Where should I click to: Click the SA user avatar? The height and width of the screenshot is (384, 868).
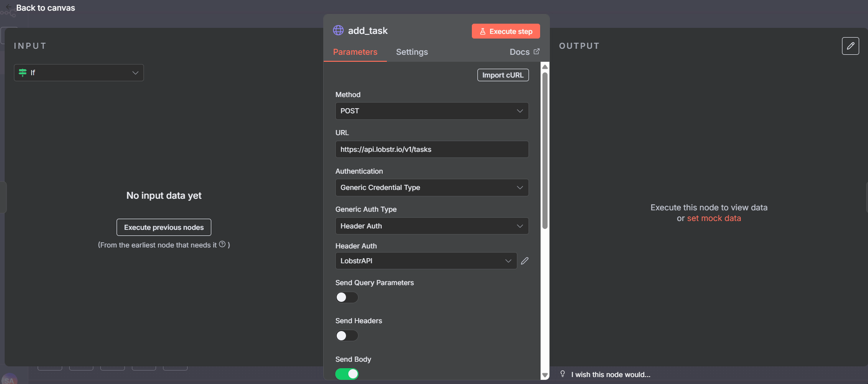[x=9, y=379]
